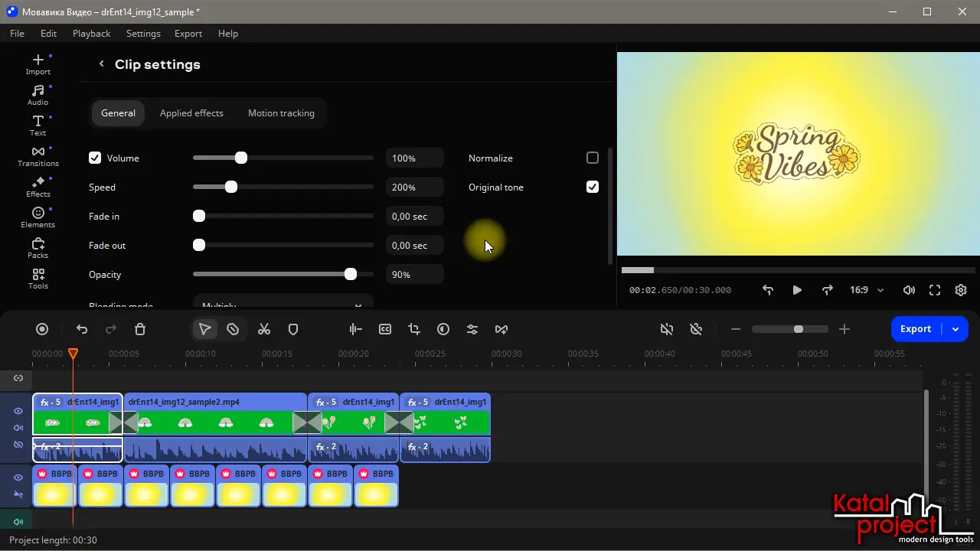The height and width of the screenshot is (551, 980).
Task: Open the subtitles CC tool
Action: 385,329
